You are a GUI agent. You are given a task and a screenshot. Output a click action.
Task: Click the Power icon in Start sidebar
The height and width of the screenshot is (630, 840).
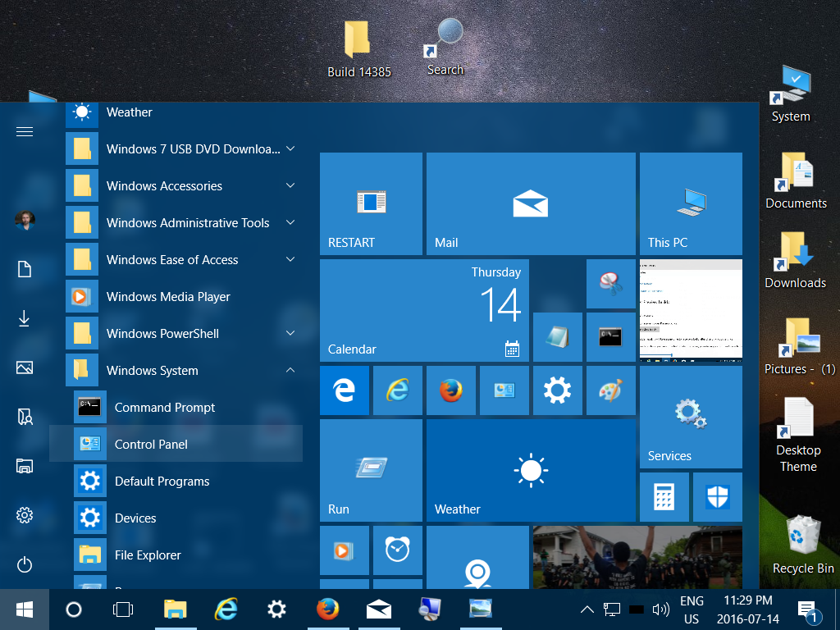[25, 564]
